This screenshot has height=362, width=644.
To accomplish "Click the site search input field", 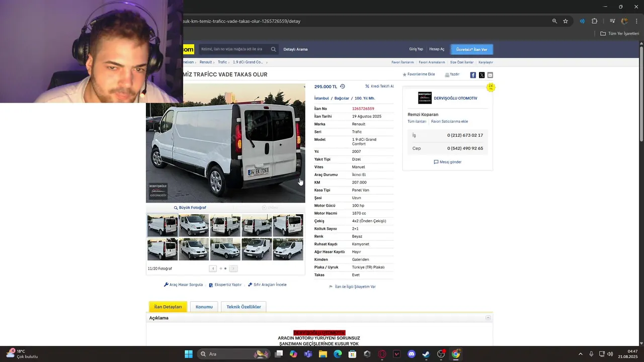I will click(233, 49).
